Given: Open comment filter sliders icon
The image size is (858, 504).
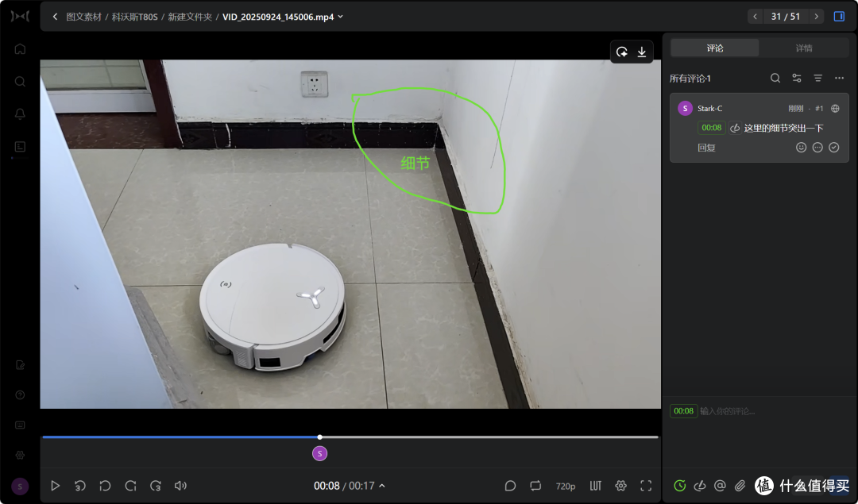Looking at the screenshot, I should 797,78.
